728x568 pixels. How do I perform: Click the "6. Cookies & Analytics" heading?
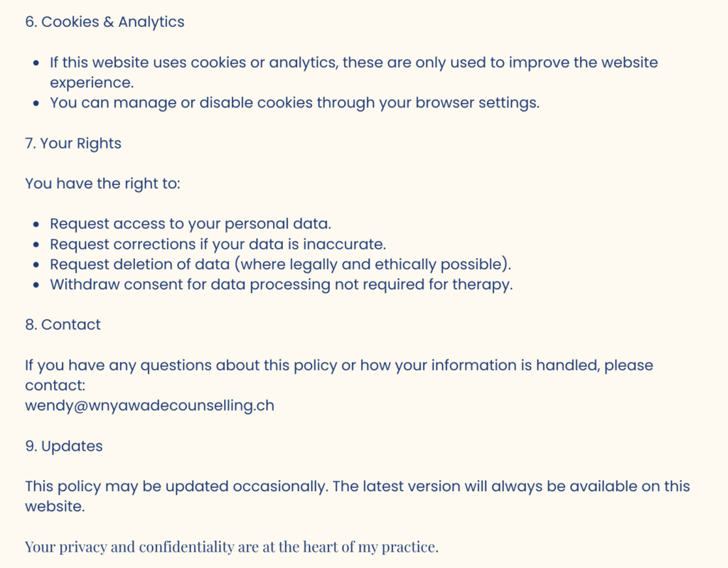105,22
